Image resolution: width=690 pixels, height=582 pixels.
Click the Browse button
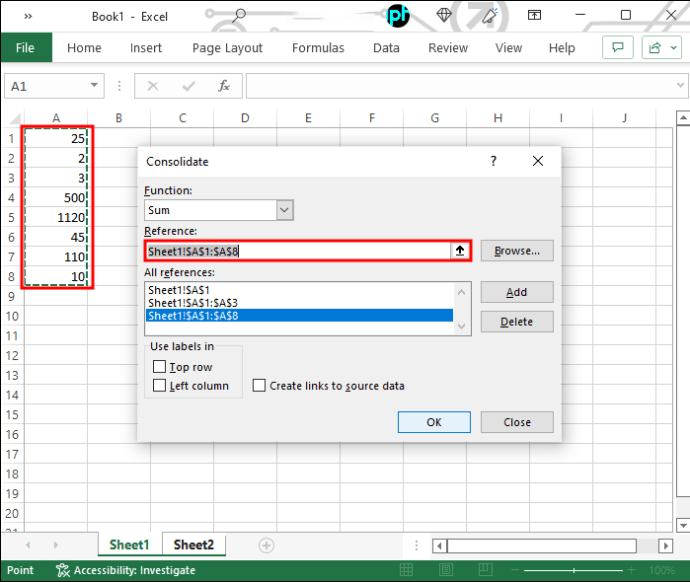click(517, 251)
